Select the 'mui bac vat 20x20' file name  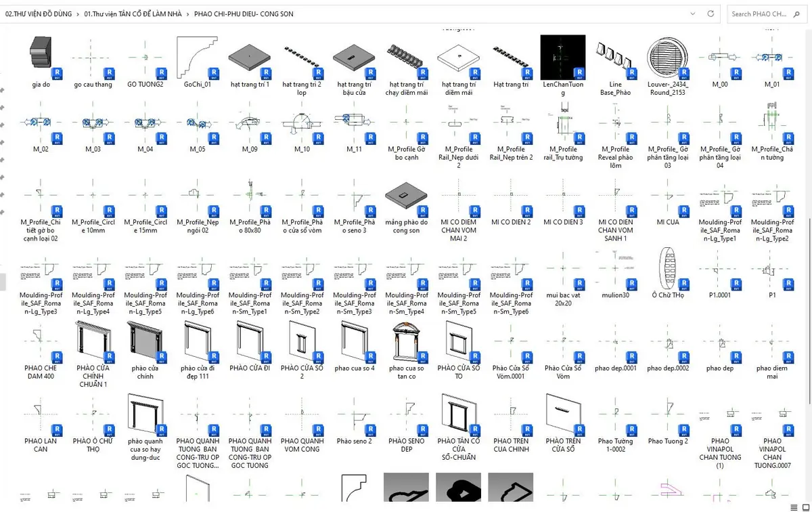point(562,299)
